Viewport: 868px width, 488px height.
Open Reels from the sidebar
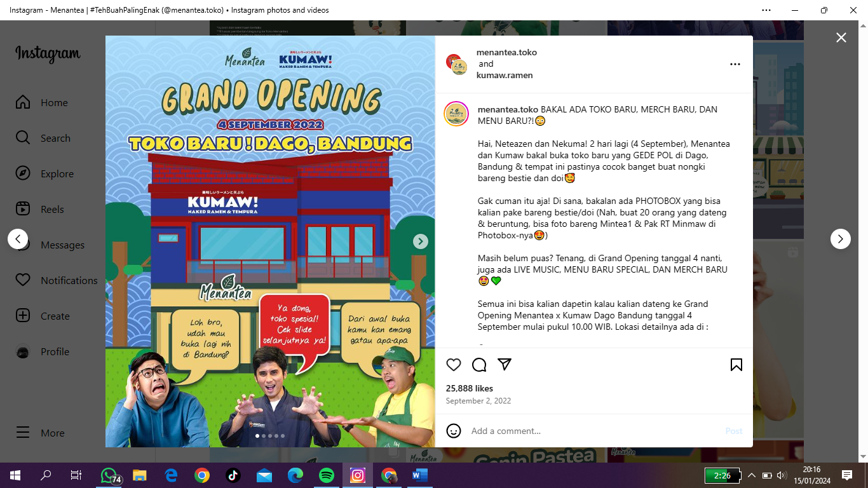[x=52, y=210]
